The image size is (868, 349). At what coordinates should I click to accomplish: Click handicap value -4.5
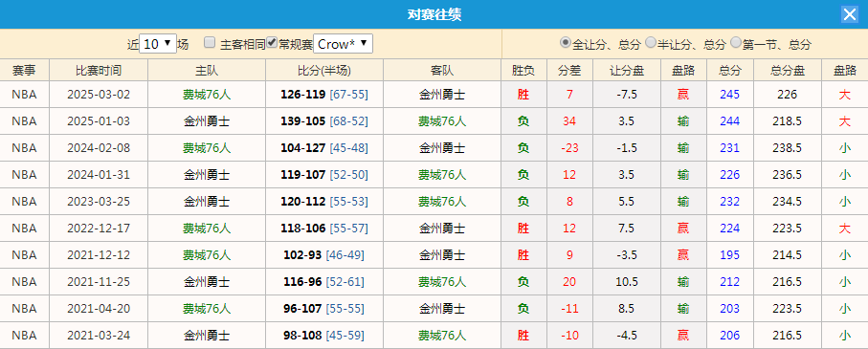click(x=627, y=336)
